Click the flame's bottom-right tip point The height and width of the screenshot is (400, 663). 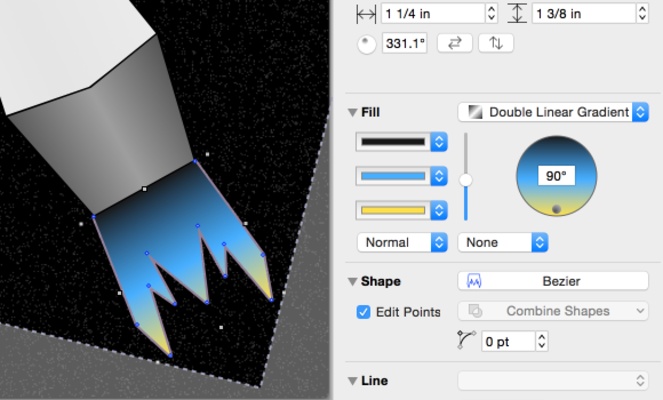coord(271,300)
